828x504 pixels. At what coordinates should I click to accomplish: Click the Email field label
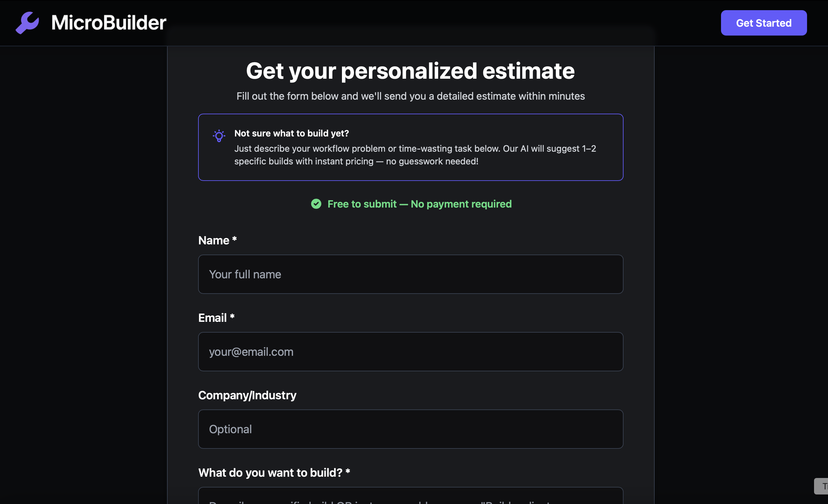212,317
